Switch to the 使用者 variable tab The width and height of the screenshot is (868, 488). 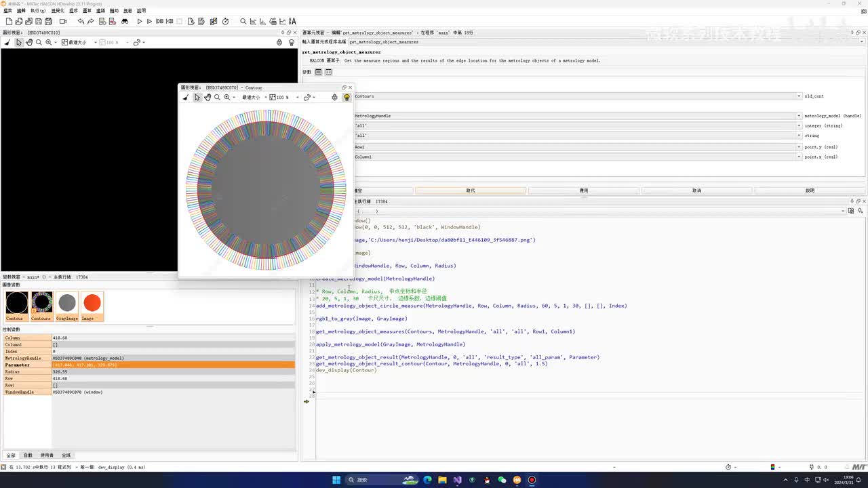(x=47, y=455)
